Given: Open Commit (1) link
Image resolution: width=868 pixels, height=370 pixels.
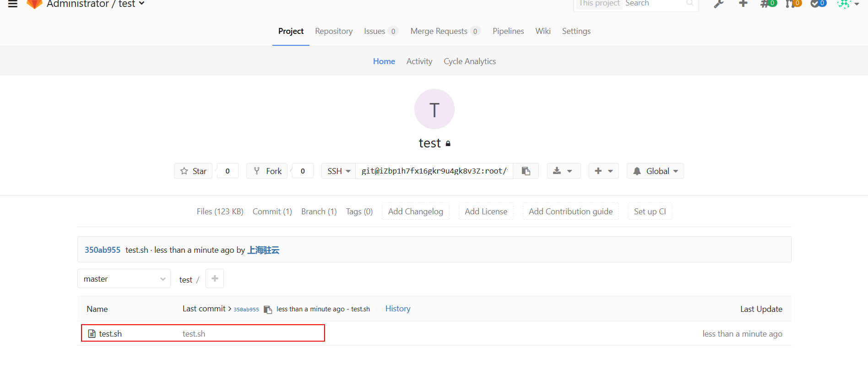Looking at the screenshot, I should (272, 212).
